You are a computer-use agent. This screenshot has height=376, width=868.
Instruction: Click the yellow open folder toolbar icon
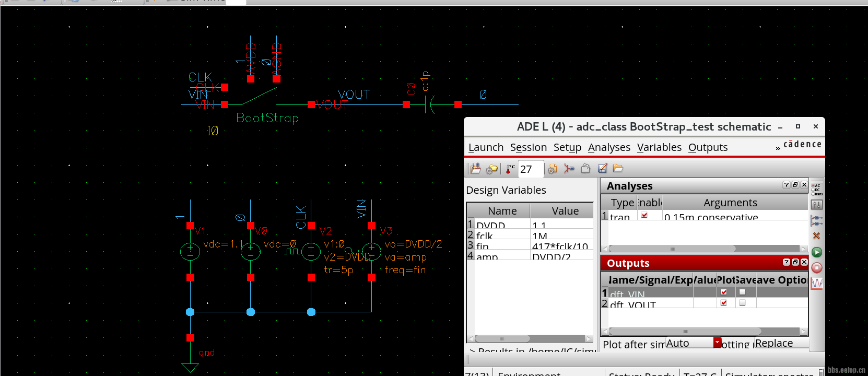pyautogui.click(x=618, y=168)
